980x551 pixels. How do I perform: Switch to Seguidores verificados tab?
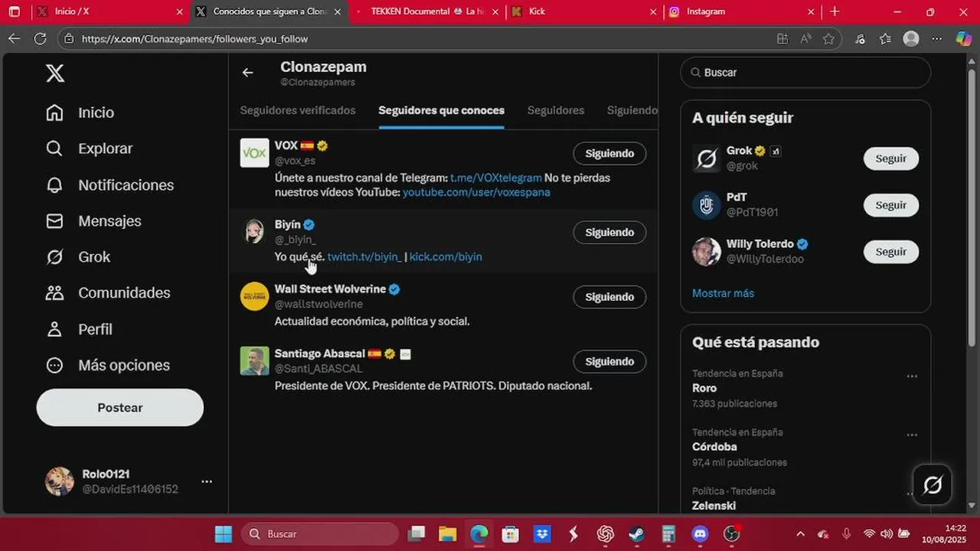(298, 110)
